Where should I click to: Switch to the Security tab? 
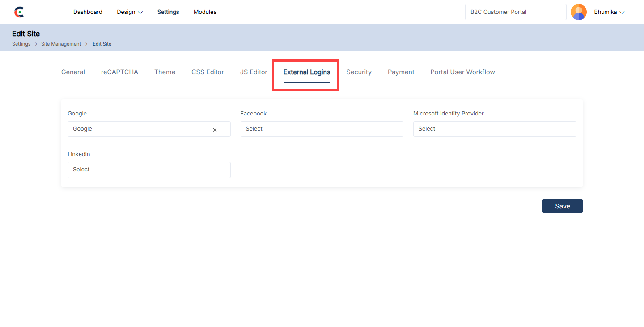coord(359,72)
